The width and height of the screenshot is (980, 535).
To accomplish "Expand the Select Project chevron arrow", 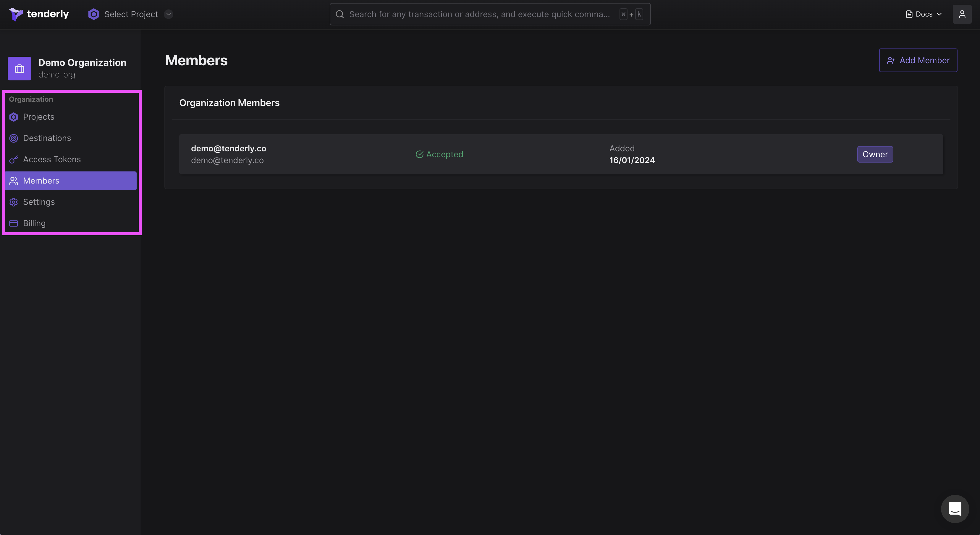I will click(x=169, y=14).
